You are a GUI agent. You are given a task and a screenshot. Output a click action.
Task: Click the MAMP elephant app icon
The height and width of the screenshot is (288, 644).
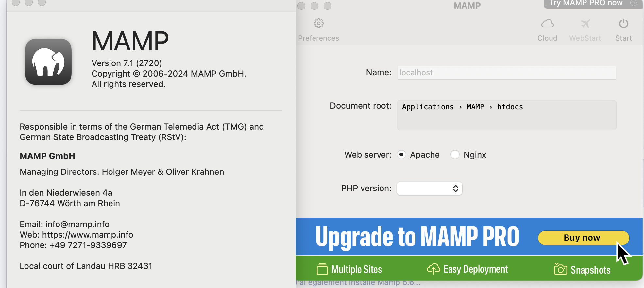[48, 62]
